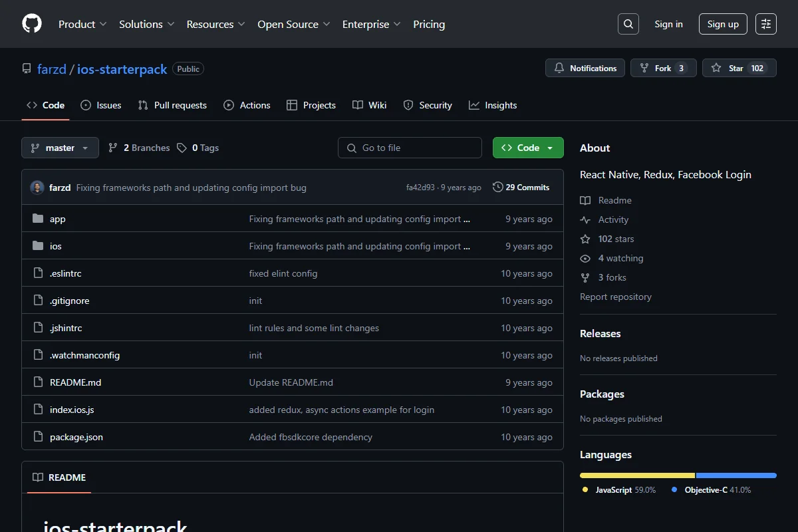Open the app folder icon
The image size is (798, 532).
(x=38, y=219)
